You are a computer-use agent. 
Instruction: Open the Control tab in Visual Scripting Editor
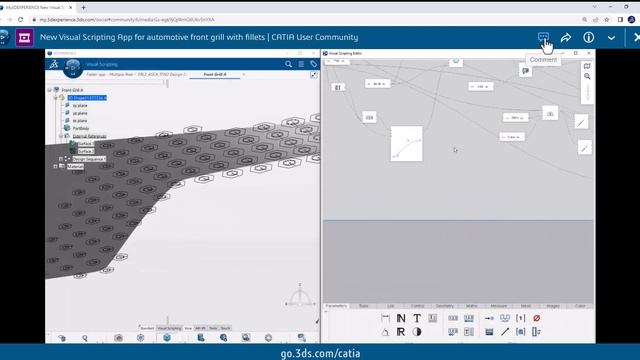[418, 306]
